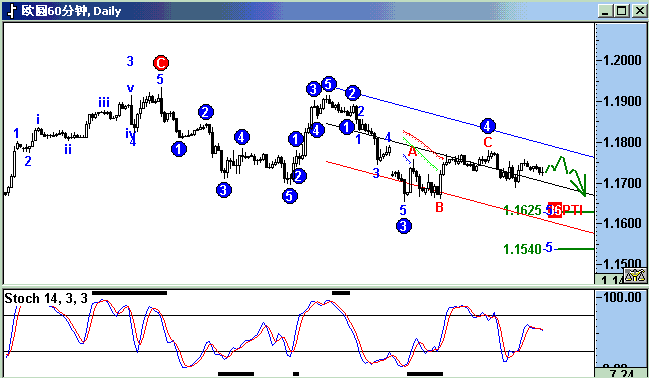Click the 1.1800 price axis value

pyautogui.click(x=621, y=142)
